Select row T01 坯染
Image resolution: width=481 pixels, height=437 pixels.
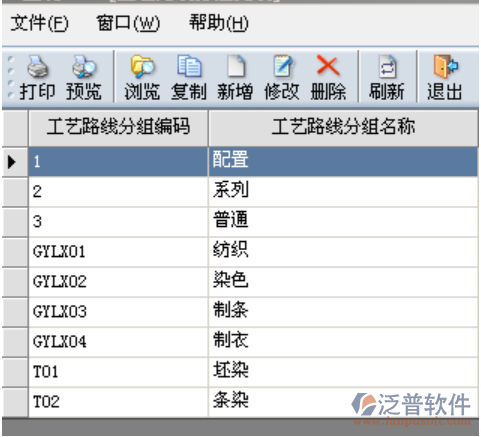[253, 372]
